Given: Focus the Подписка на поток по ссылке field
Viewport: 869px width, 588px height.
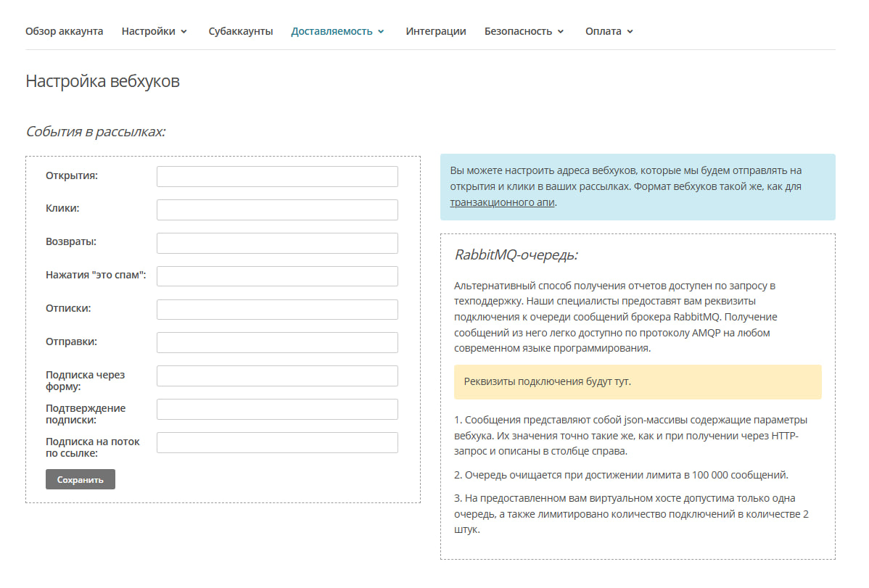Looking at the screenshot, I should click(x=277, y=442).
